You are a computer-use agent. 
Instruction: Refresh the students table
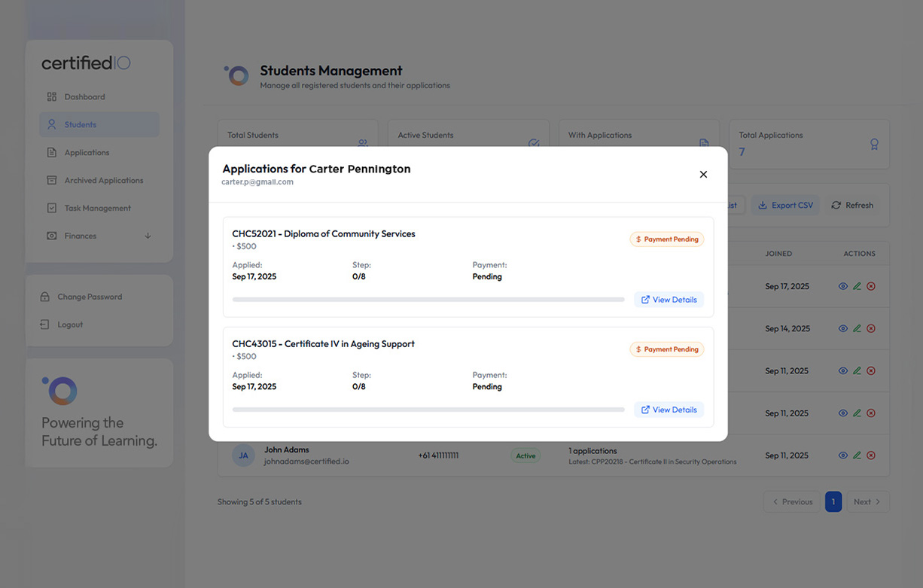(852, 206)
